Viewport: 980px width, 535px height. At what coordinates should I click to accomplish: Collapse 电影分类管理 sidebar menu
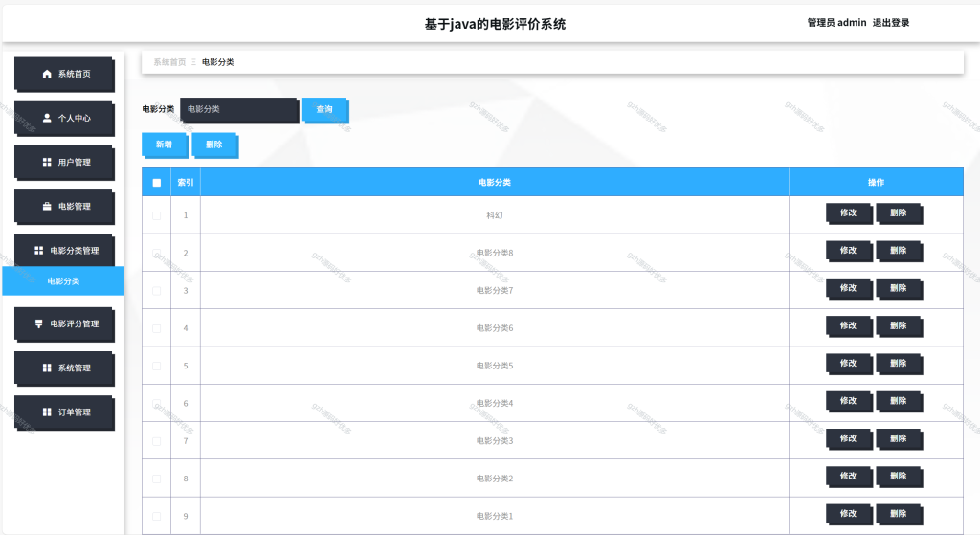(64, 251)
